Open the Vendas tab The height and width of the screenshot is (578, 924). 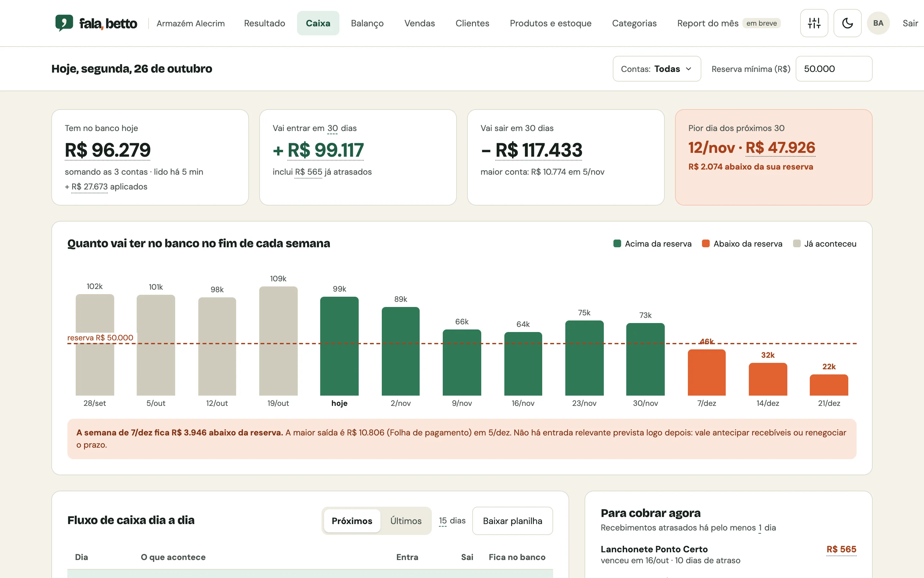pos(419,23)
